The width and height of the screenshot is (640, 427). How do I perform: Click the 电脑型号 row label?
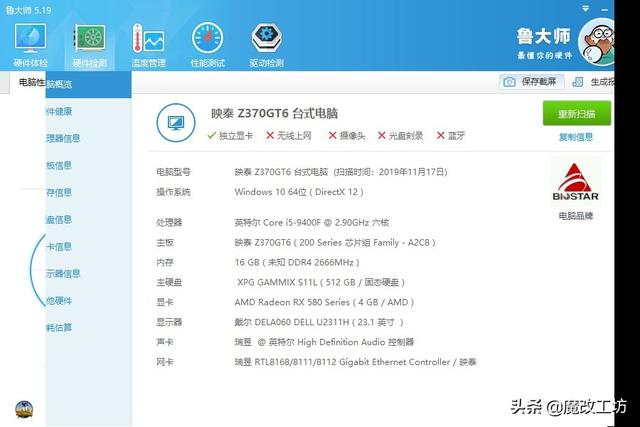pyautogui.click(x=173, y=172)
